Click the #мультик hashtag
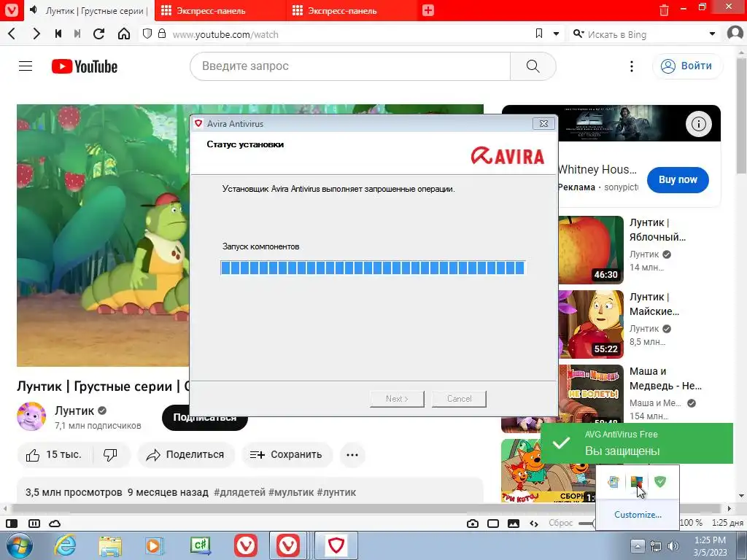This screenshot has width=747, height=560. click(290, 492)
